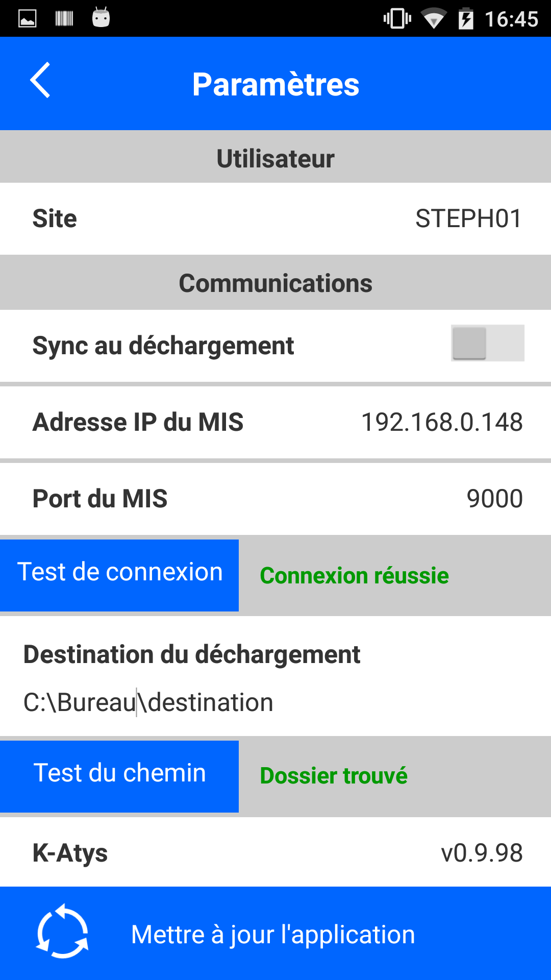
Task: Tap the Adresse IP du MIS value
Action: 442,422
